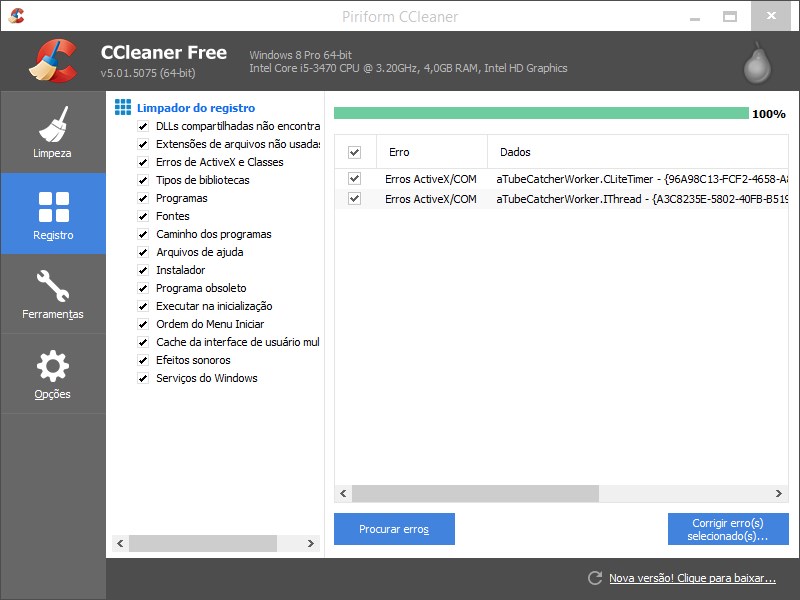Open the Nova versão download link
Screen dimensions: 800x600
click(x=692, y=578)
